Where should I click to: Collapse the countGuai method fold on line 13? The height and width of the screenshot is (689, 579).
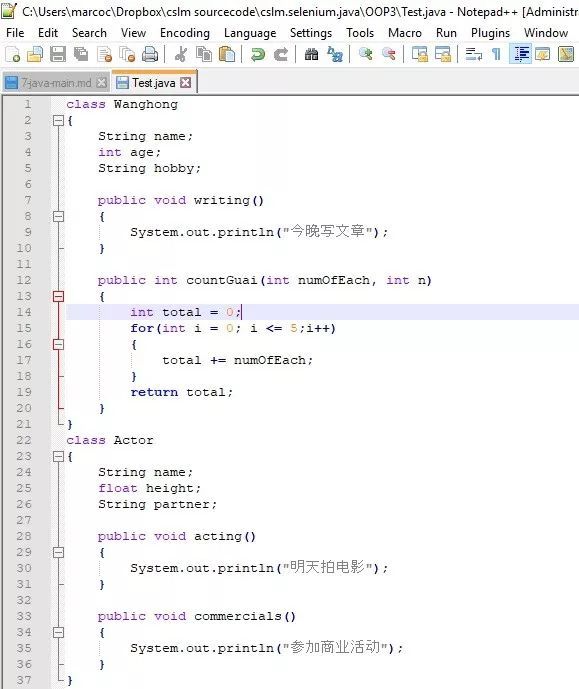[x=58, y=296]
